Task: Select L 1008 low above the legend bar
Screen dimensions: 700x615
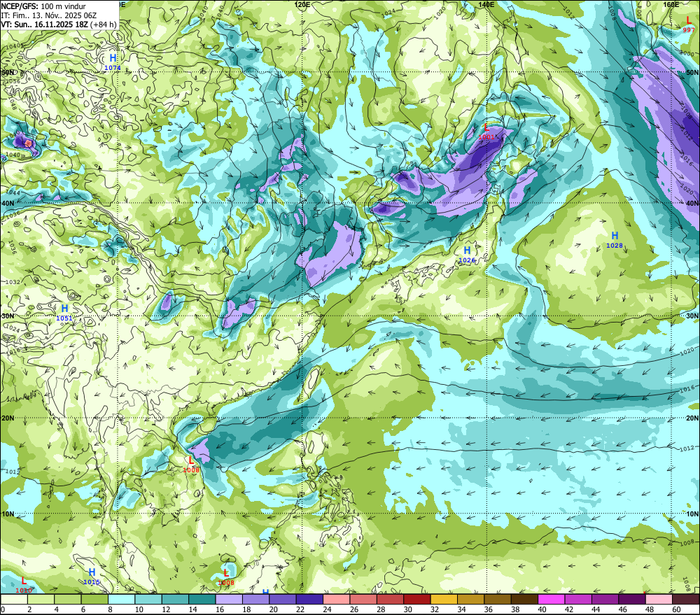Action: point(226,577)
